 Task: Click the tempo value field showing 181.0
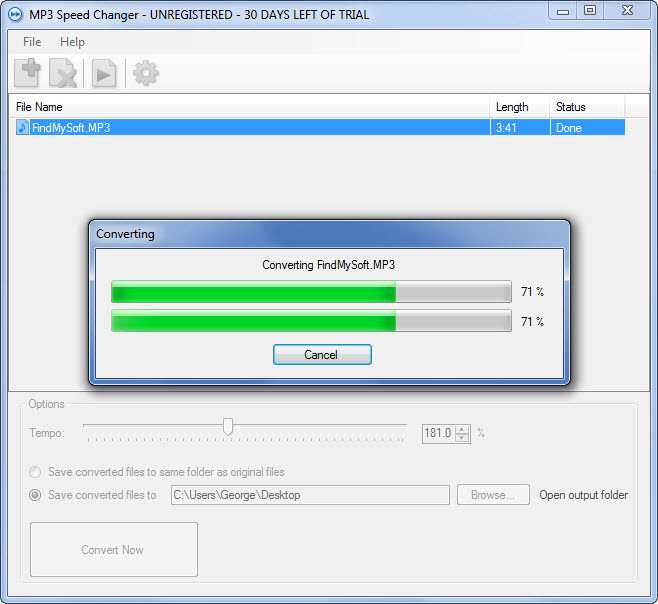coord(439,433)
